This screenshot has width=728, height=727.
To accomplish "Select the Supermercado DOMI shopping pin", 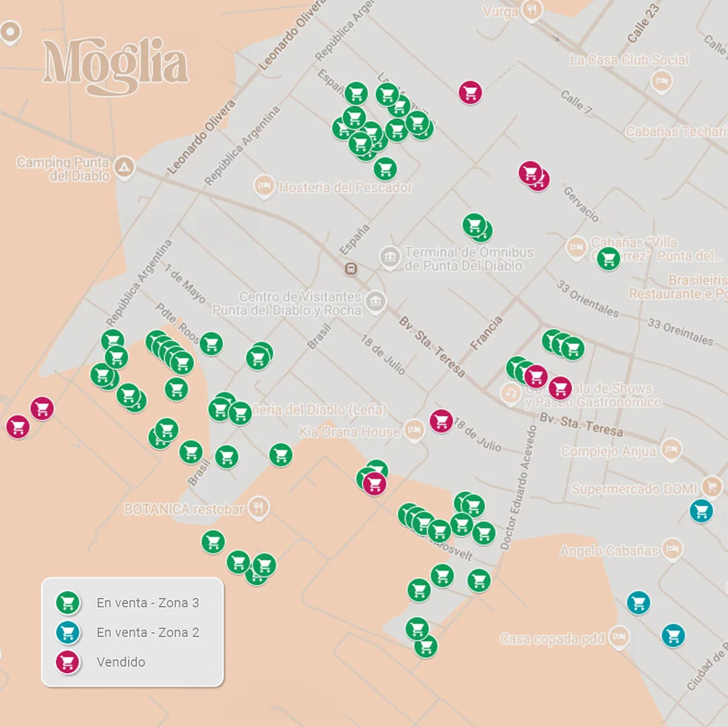I will (711, 486).
